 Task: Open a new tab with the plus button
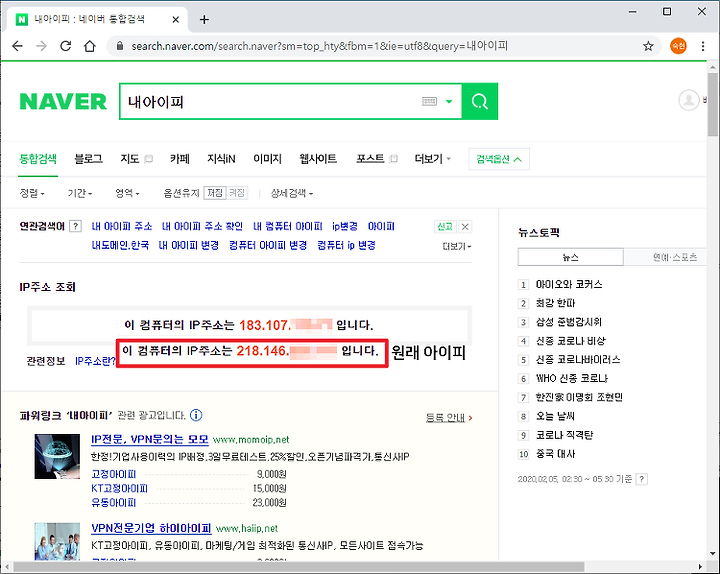[204, 19]
